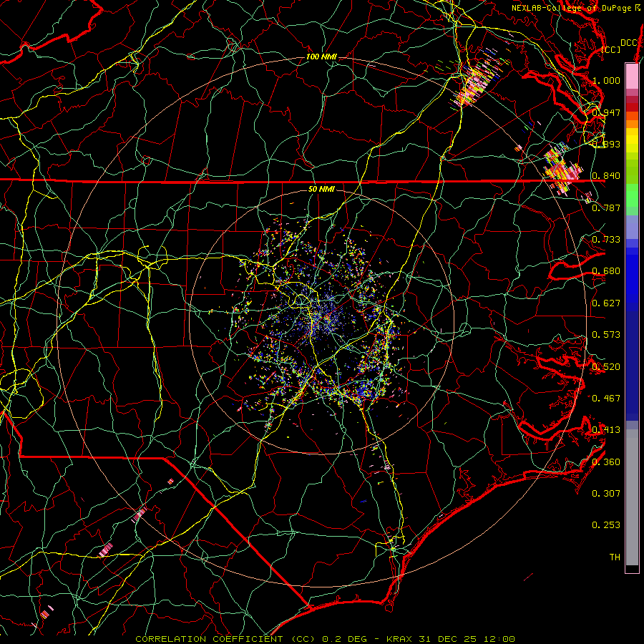
Task: Click the gray swatch beside 0.307
Action: click(632, 497)
